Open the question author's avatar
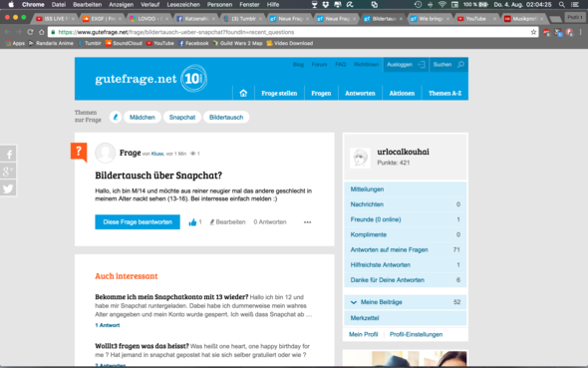The width and height of the screenshot is (588, 368). click(x=105, y=153)
